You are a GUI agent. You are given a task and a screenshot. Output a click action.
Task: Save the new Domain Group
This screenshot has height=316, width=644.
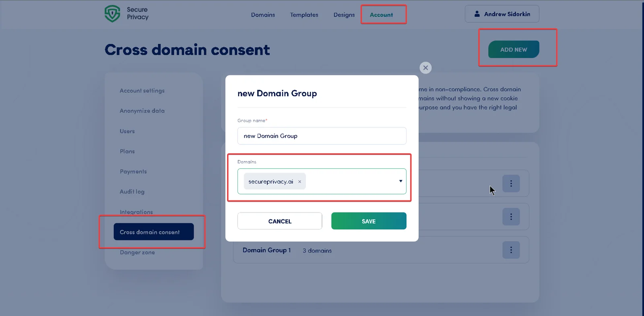(368, 221)
